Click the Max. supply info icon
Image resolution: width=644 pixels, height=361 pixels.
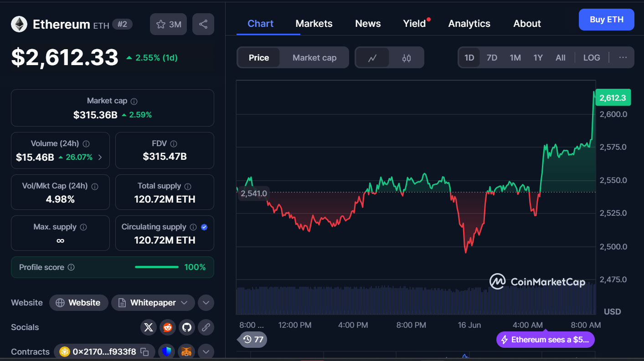(x=83, y=227)
